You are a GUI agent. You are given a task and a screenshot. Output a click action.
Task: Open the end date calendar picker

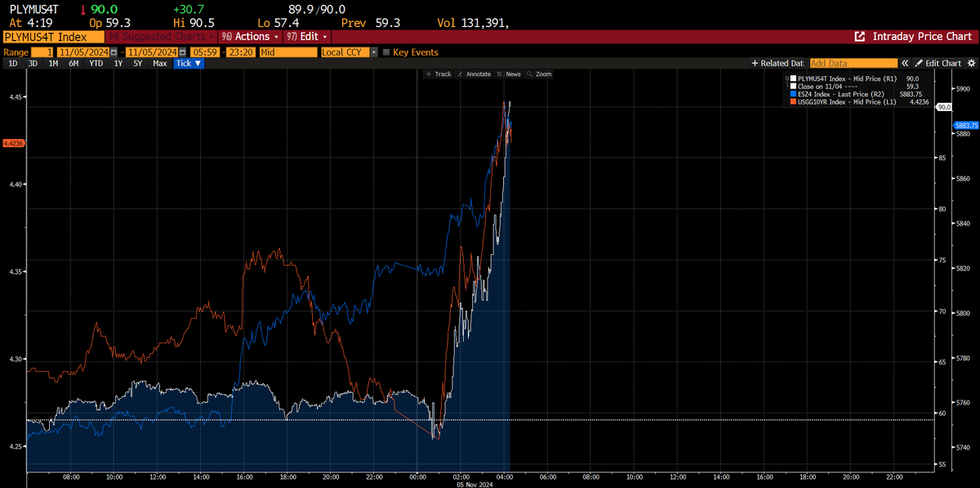click(x=184, y=51)
